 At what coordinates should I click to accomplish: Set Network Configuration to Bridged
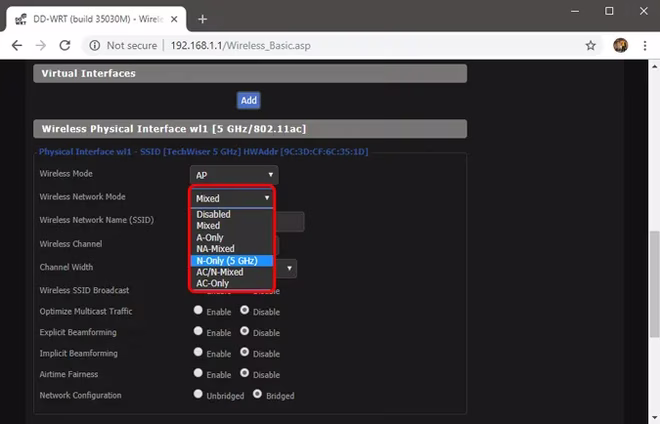257,394
